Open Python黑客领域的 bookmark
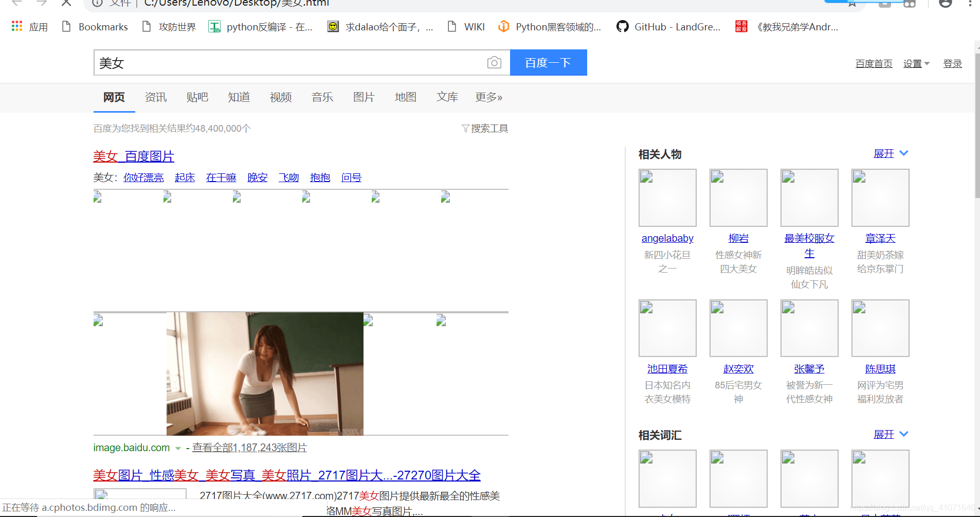Image resolution: width=980 pixels, height=517 pixels. [x=549, y=27]
